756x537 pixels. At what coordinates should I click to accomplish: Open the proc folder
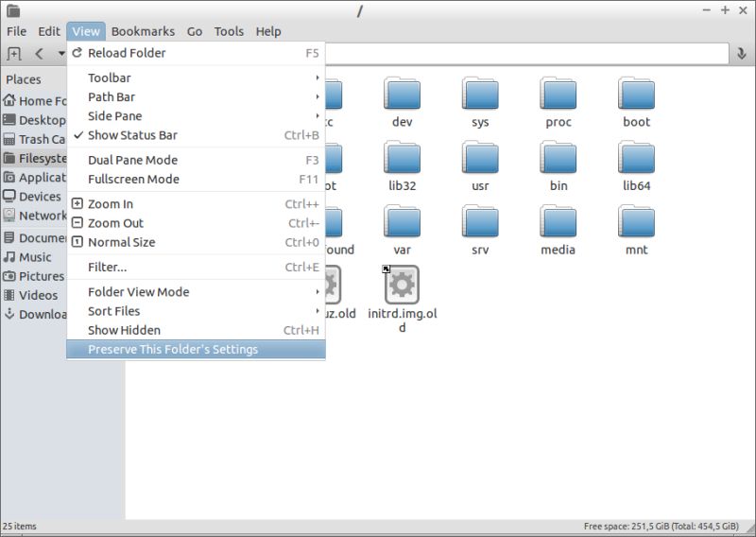click(x=558, y=101)
